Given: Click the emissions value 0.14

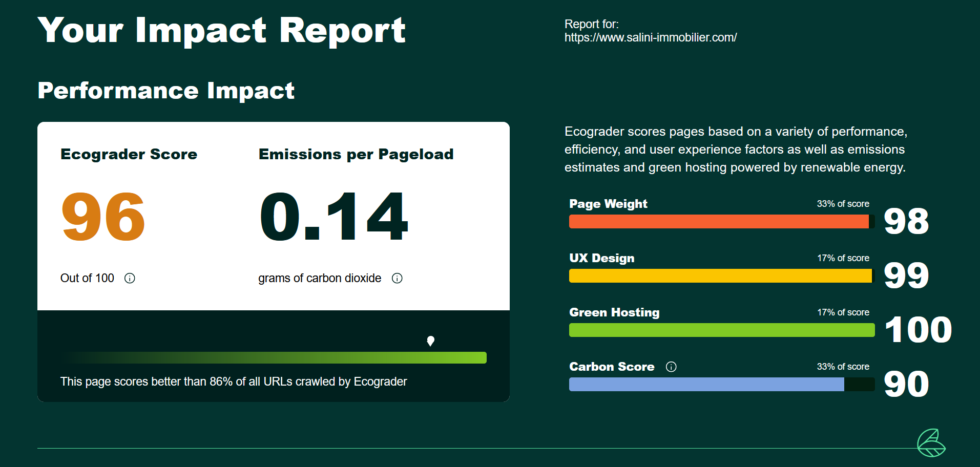Looking at the screenshot, I should click(333, 217).
